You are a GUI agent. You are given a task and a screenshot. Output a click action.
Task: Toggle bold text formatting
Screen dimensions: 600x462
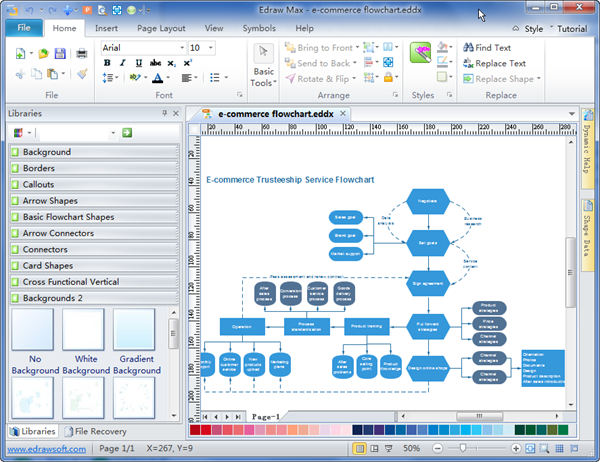tap(108, 63)
